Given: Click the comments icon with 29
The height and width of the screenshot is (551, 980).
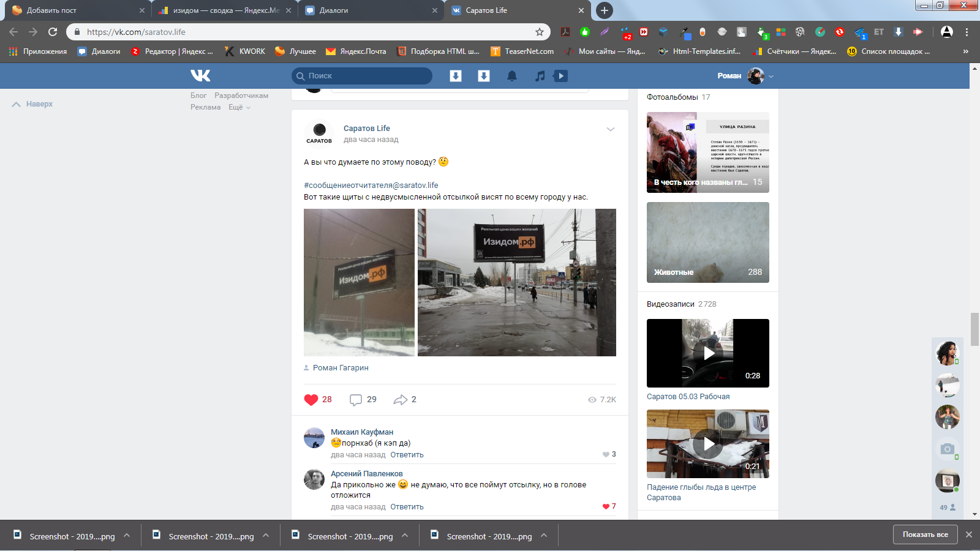Looking at the screenshot, I should pyautogui.click(x=356, y=400).
